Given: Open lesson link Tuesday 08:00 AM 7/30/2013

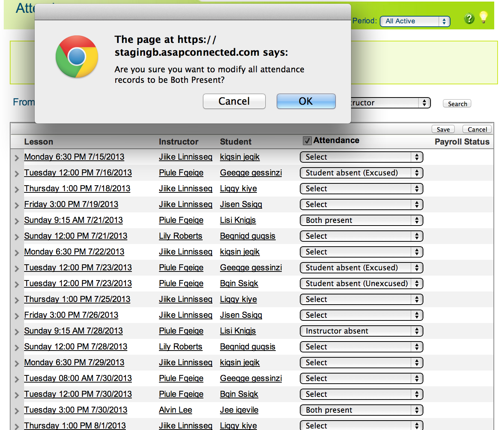Looking at the screenshot, I should point(78,378).
